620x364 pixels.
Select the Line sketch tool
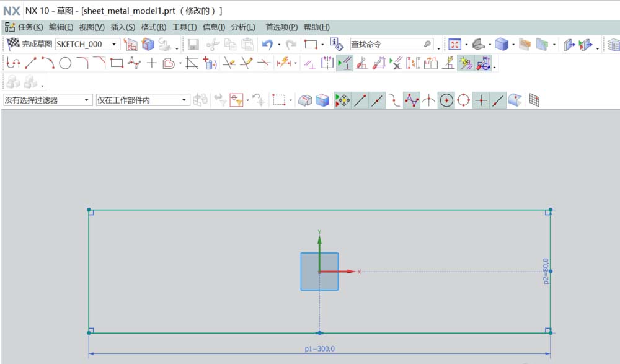30,63
